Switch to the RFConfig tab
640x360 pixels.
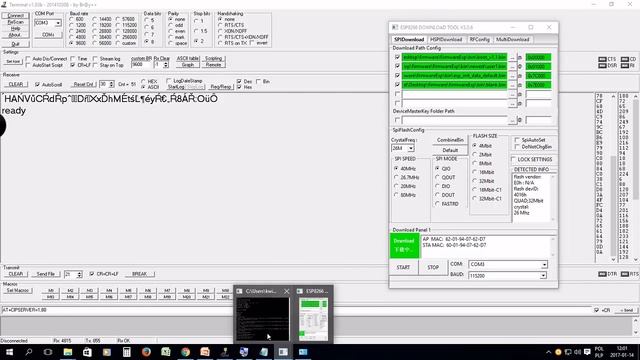(x=479, y=39)
